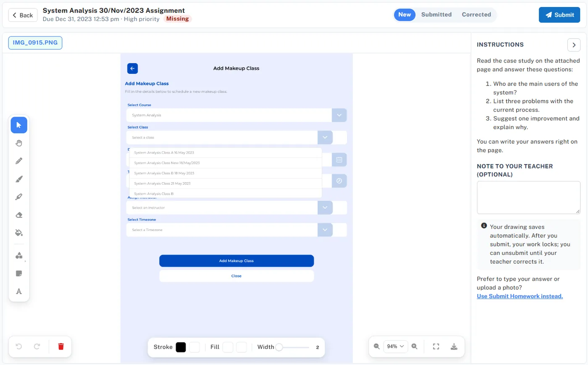Switch to the New tab
Viewport: 588px width, 365px height.
point(404,15)
